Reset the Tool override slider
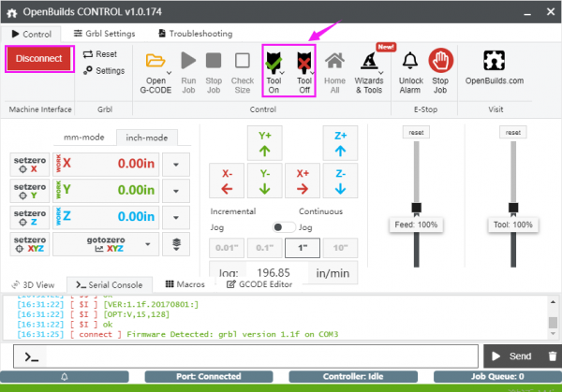 tap(513, 133)
